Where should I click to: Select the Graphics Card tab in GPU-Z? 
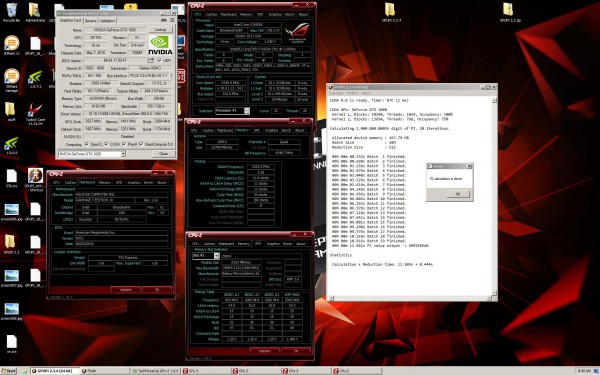click(x=70, y=20)
